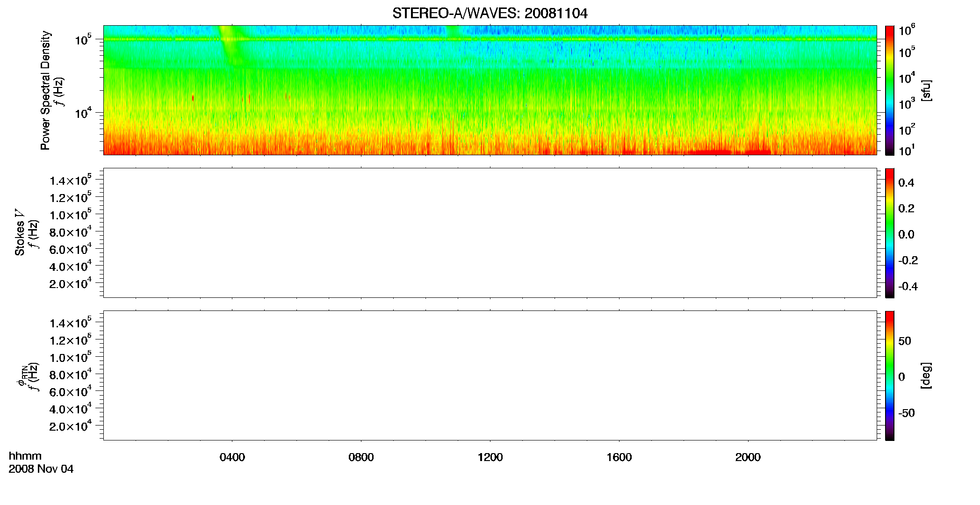Select the 1600 time axis label
Screen dimensions: 980x505
click(619, 457)
